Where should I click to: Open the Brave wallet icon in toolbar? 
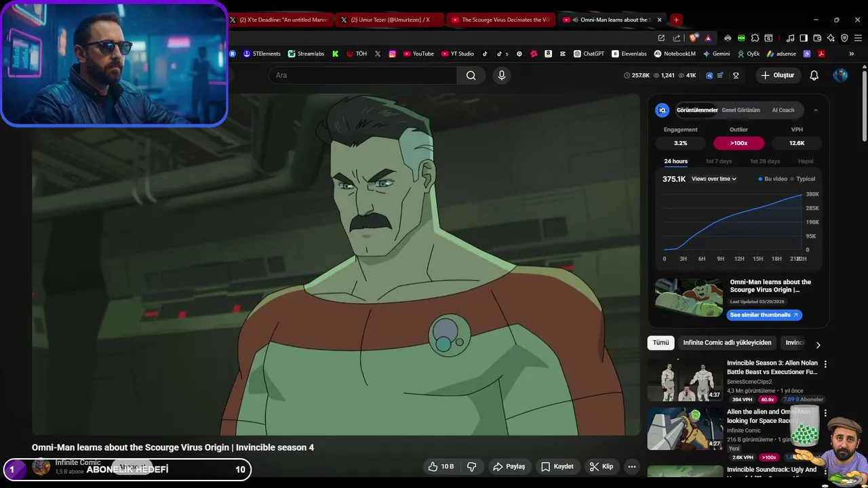pyautogui.click(x=817, y=38)
